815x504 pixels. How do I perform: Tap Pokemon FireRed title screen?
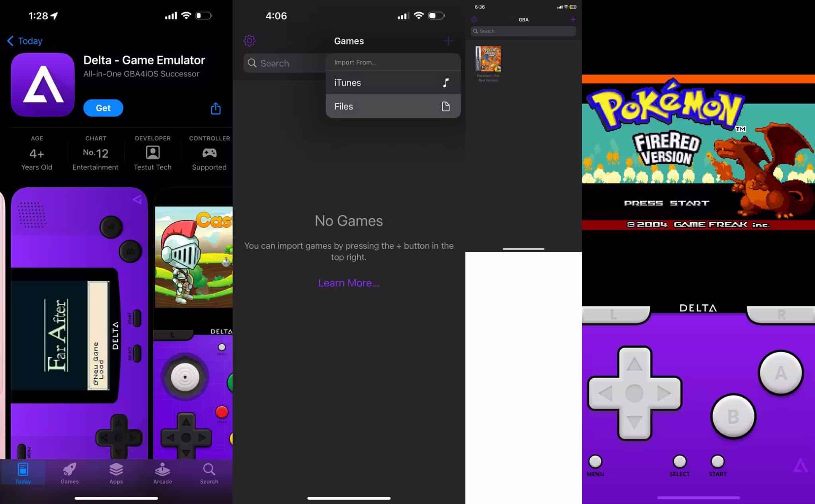coord(698,152)
